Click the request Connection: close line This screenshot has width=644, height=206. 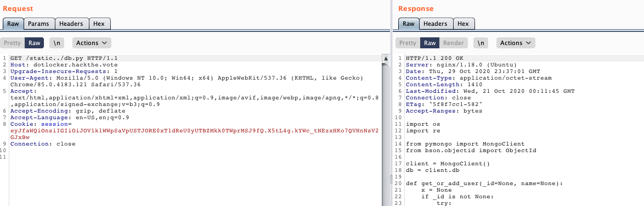coord(43,144)
